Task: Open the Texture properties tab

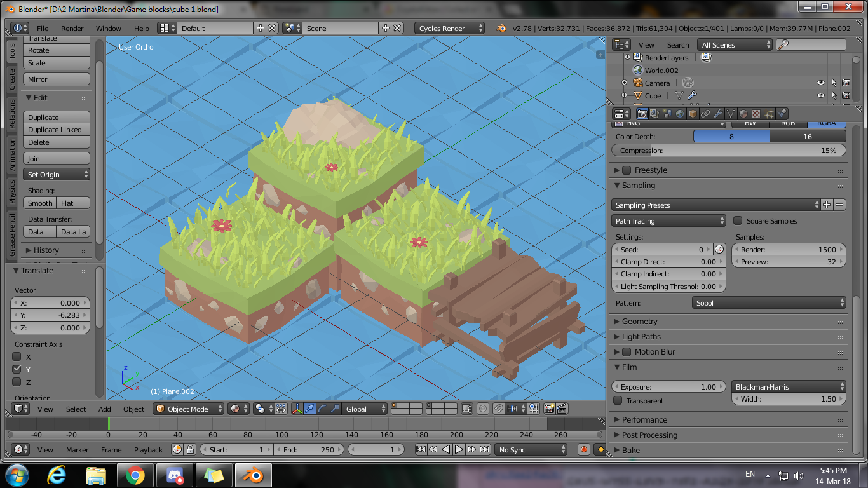Action: 756,114
